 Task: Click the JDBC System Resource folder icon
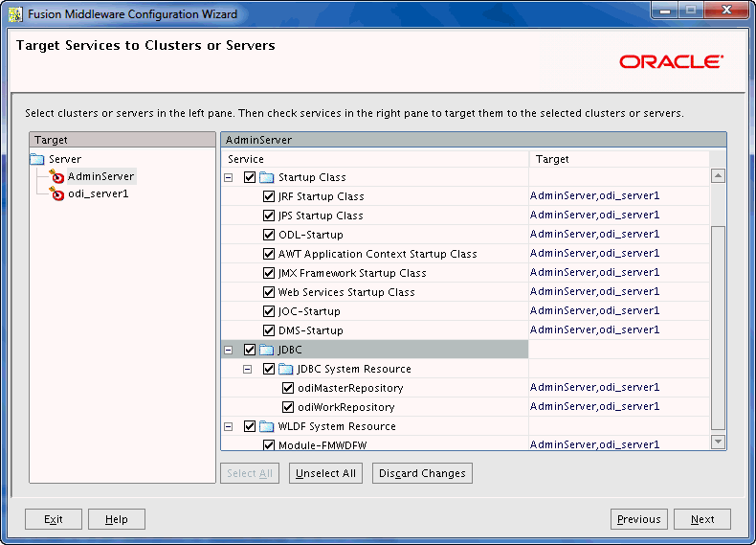click(x=286, y=369)
